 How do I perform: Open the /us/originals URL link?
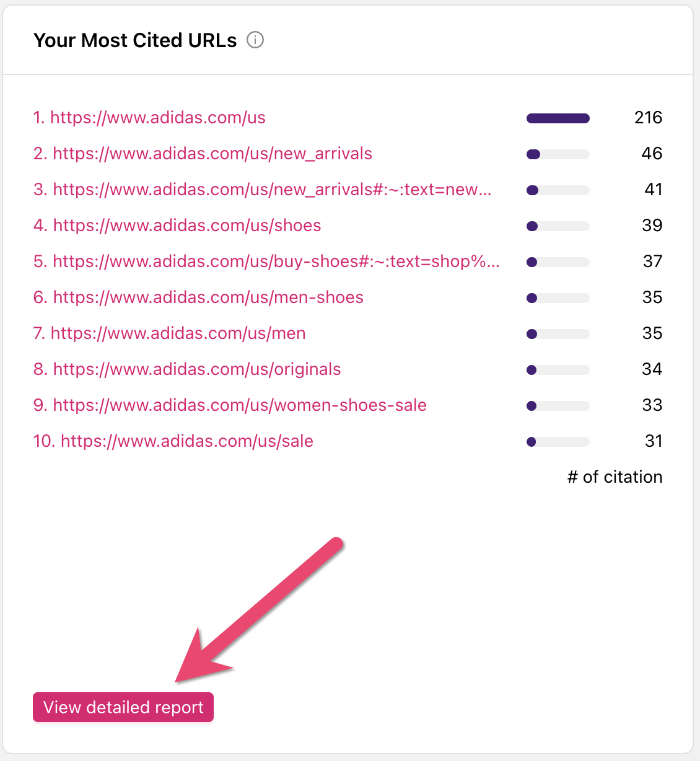click(x=187, y=369)
